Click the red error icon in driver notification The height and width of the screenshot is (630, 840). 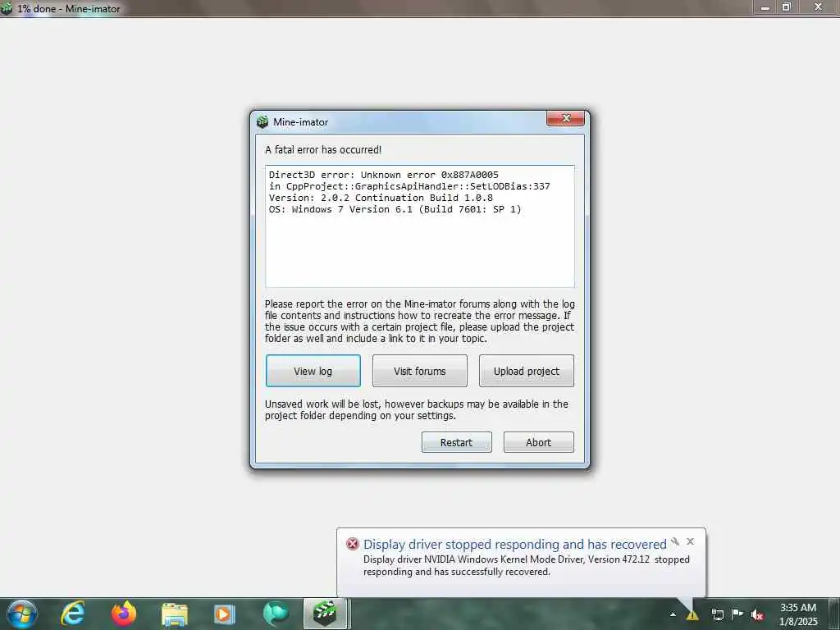353,544
